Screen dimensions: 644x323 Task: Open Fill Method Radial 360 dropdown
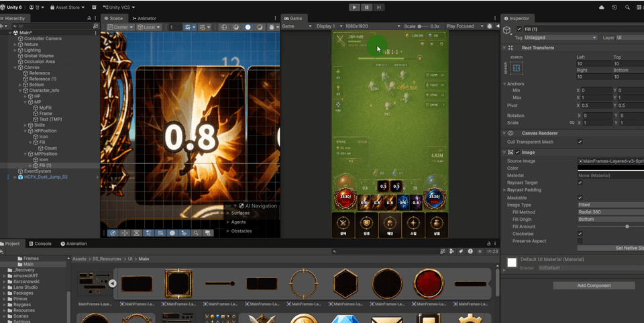pos(610,212)
